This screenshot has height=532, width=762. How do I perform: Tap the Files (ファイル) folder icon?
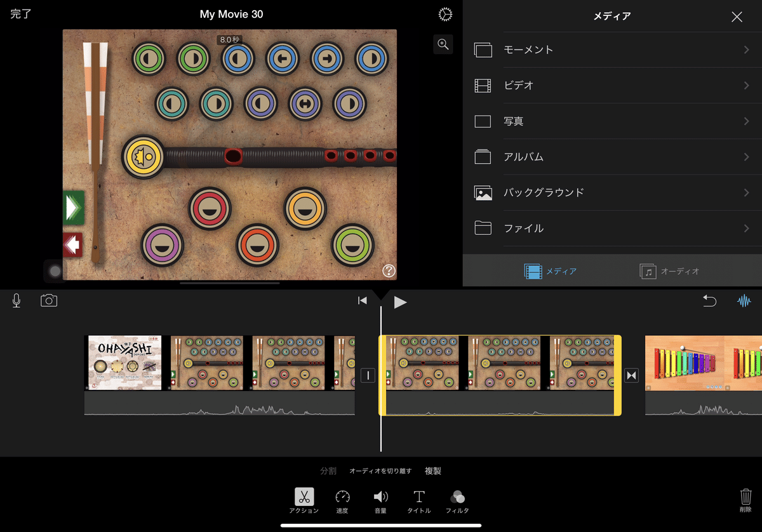483,228
